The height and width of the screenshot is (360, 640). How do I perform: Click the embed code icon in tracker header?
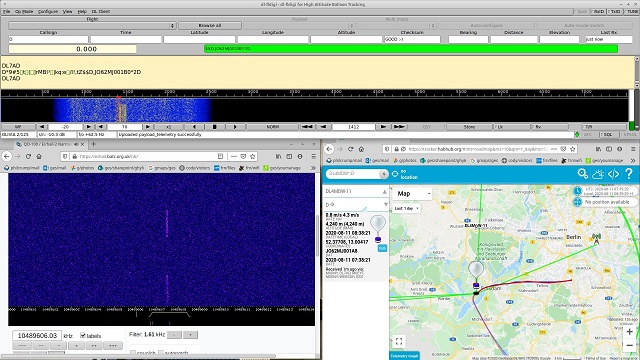[x=613, y=174]
